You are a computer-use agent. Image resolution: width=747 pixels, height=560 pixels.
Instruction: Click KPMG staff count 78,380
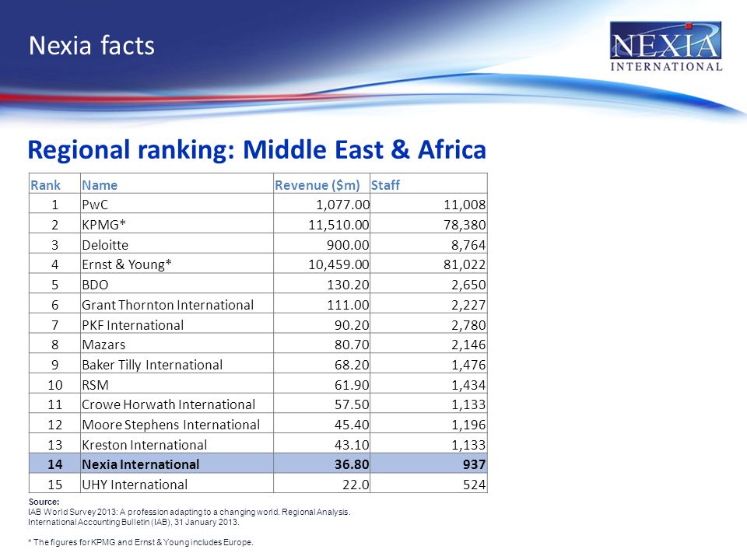(465, 224)
